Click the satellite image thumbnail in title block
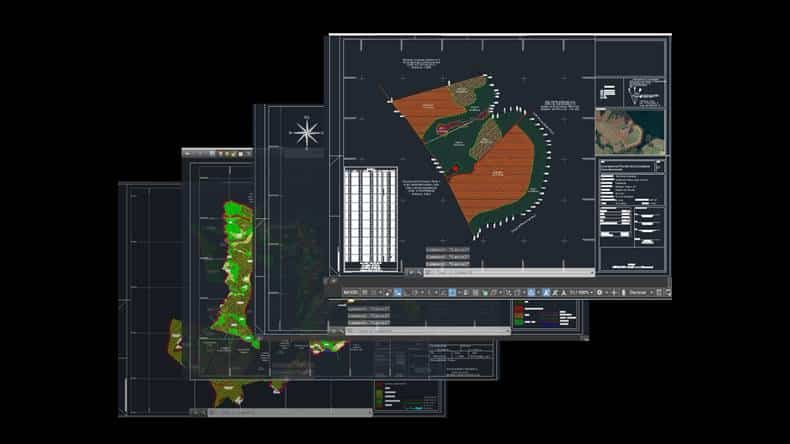The width and height of the screenshot is (790, 444). [x=630, y=132]
